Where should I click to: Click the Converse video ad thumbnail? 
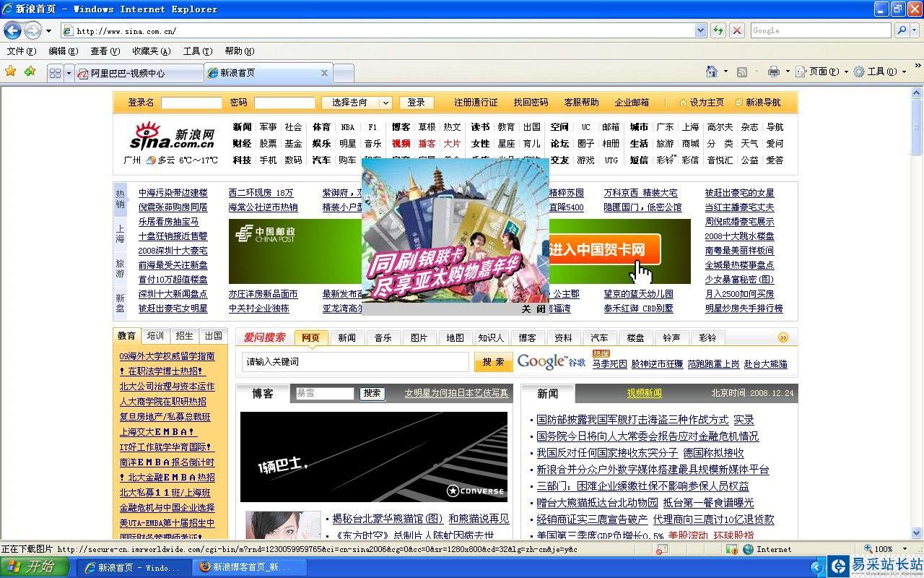374,457
